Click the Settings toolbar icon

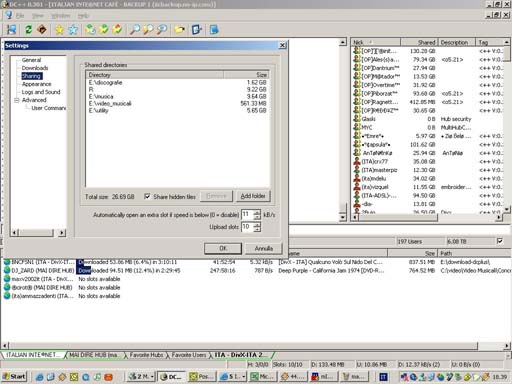197,30
